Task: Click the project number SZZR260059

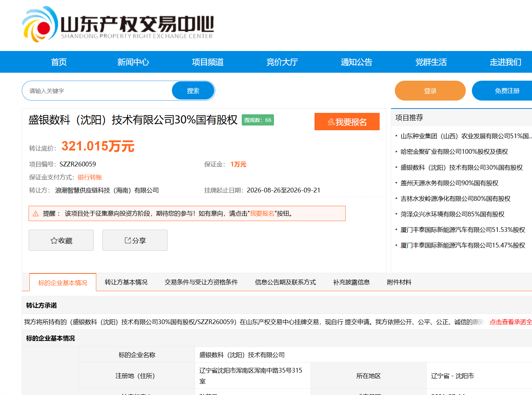Action: 78,164
